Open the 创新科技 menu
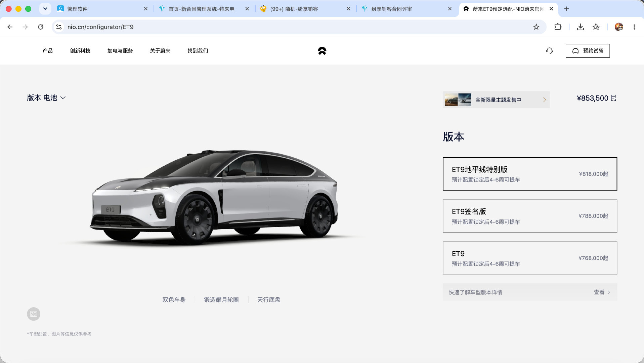The image size is (644, 363). pos(80,51)
